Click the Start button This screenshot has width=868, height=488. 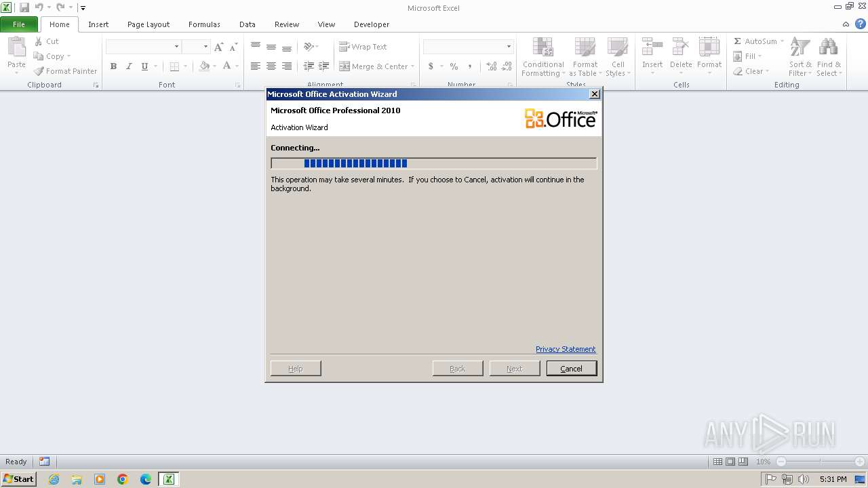pos(18,479)
